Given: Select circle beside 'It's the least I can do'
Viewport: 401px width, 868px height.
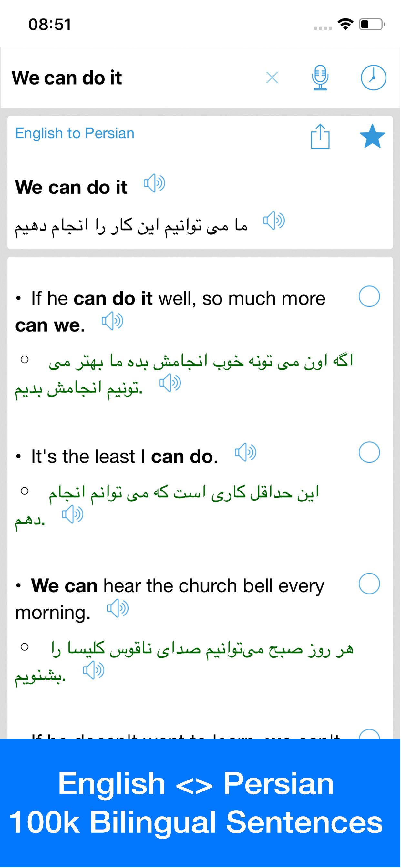Looking at the screenshot, I should pos(369,452).
